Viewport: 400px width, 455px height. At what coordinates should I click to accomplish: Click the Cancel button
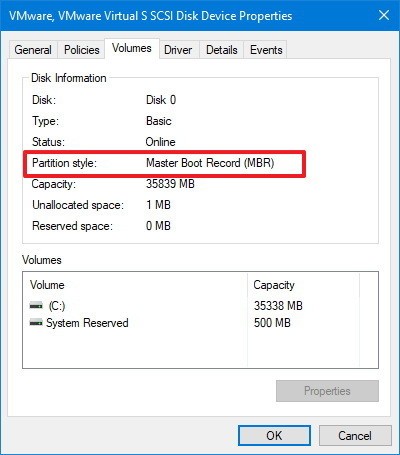(x=355, y=435)
